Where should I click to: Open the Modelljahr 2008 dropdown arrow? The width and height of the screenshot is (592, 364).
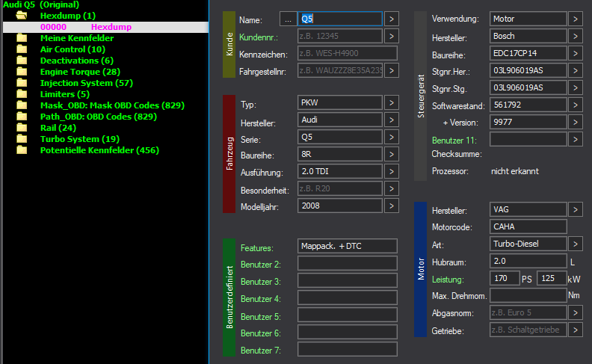[392, 206]
